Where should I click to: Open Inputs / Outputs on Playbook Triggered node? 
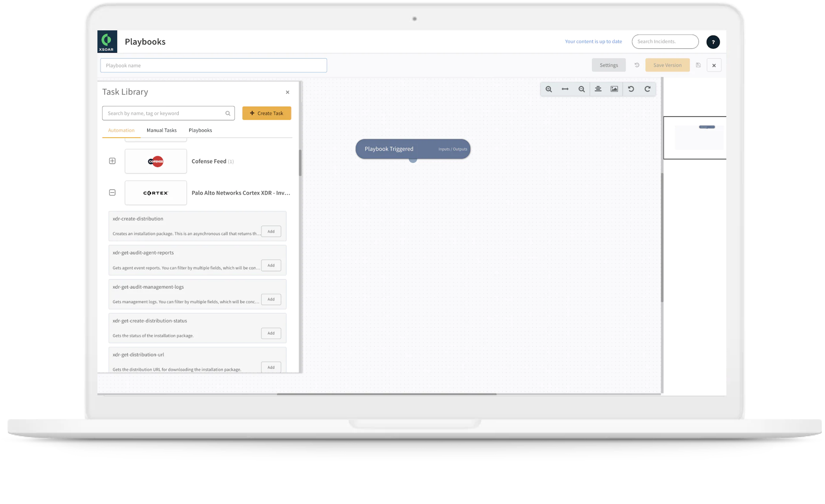[x=452, y=149]
